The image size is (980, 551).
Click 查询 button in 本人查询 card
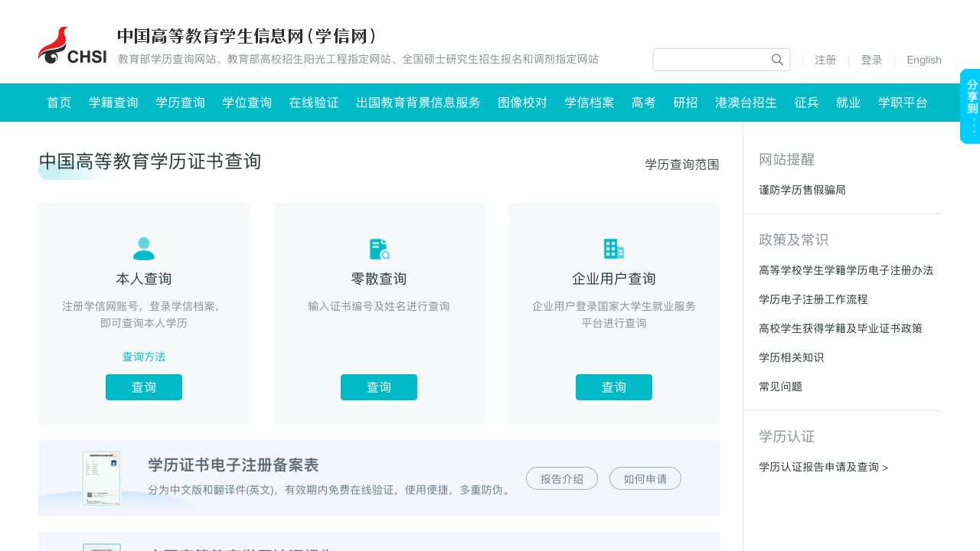(144, 387)
